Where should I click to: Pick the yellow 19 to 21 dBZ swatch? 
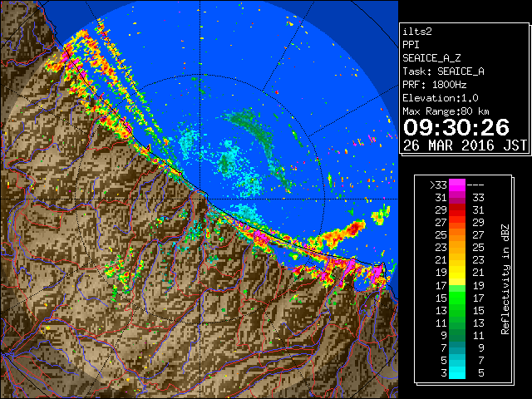(457, 273)
